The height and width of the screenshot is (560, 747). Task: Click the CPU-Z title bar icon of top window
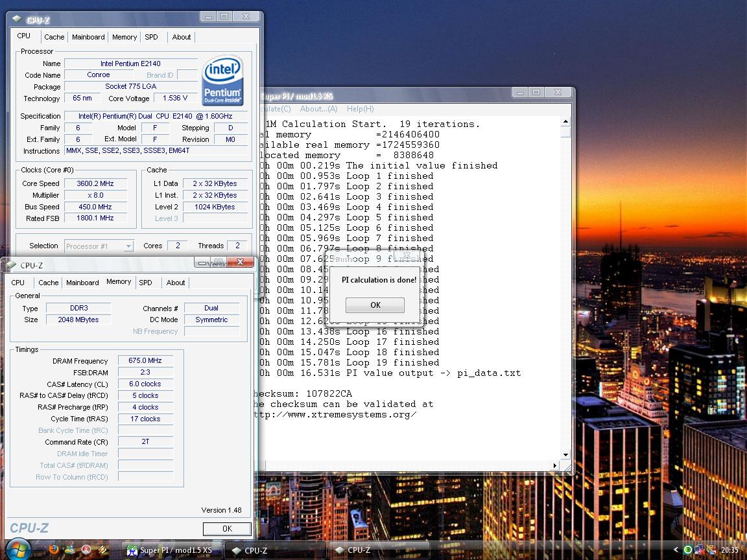coord(17,19)
